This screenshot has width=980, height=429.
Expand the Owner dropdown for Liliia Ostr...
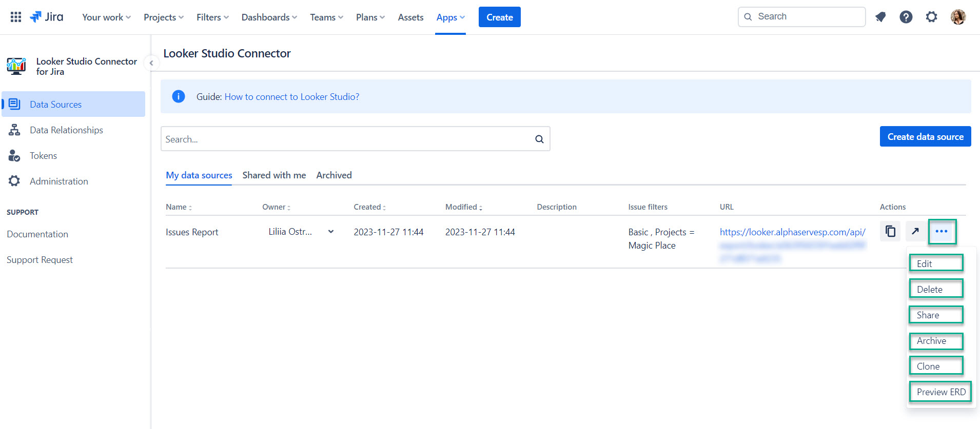331,232
